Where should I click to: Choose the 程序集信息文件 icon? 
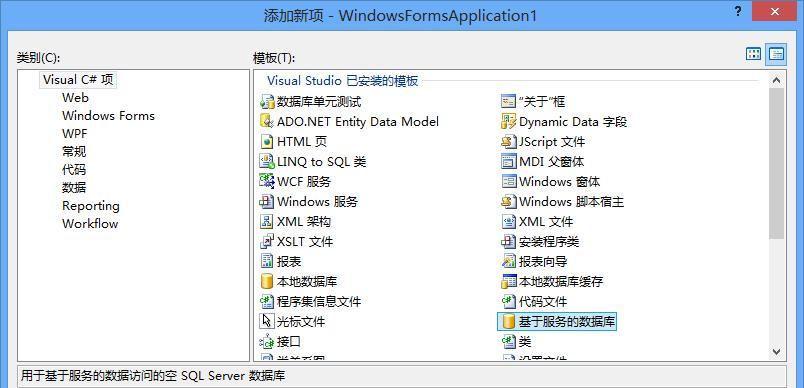[x=267, y=301]
